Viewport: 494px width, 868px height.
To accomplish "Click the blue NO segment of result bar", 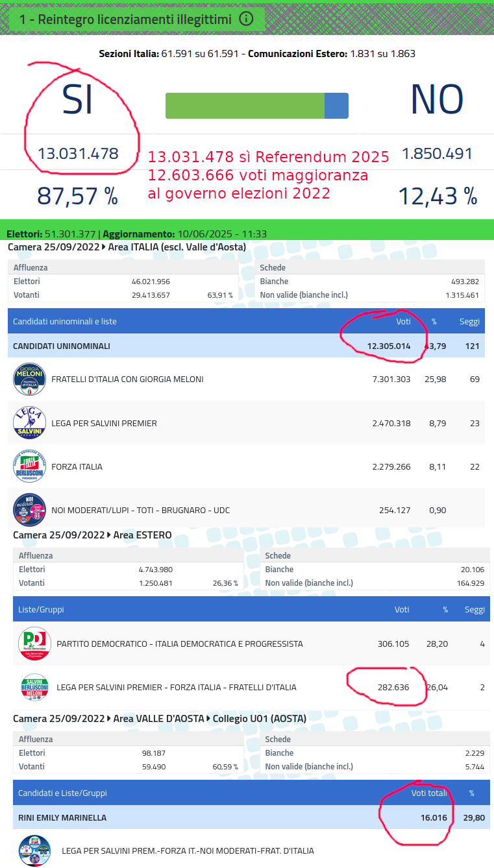I will tap(336, 106).
